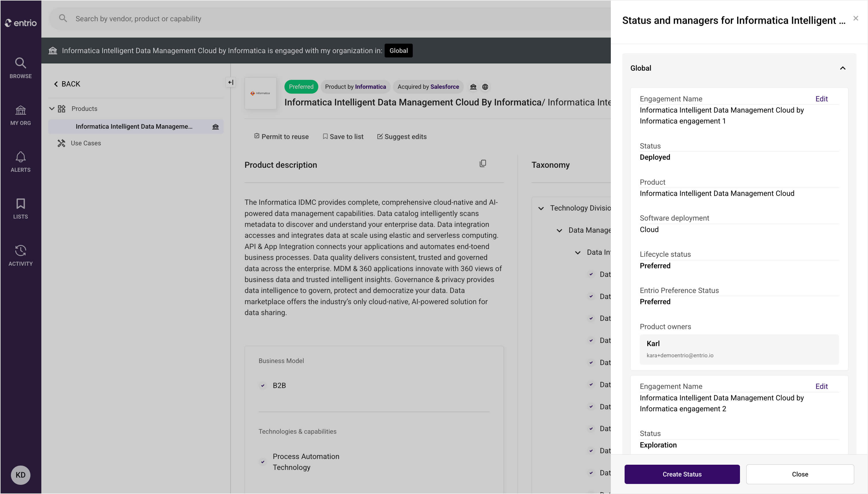
Task: Click the Deployed status value
Action: coord(655,157)
